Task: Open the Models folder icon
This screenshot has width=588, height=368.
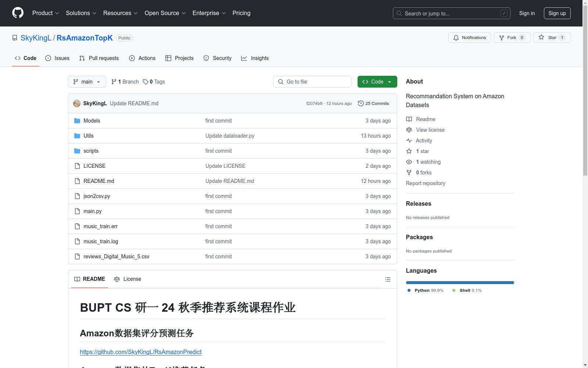Action: (x=77, y=121)
